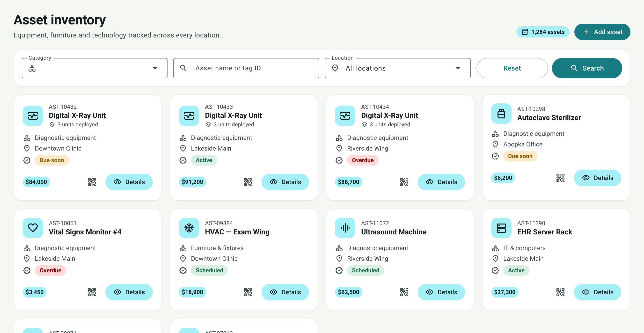Image resolution: width=644 pixels, height=333 pixels.
Task: Open Details for Vital Signs Monitor #4
Action: (x=129, y=292)
